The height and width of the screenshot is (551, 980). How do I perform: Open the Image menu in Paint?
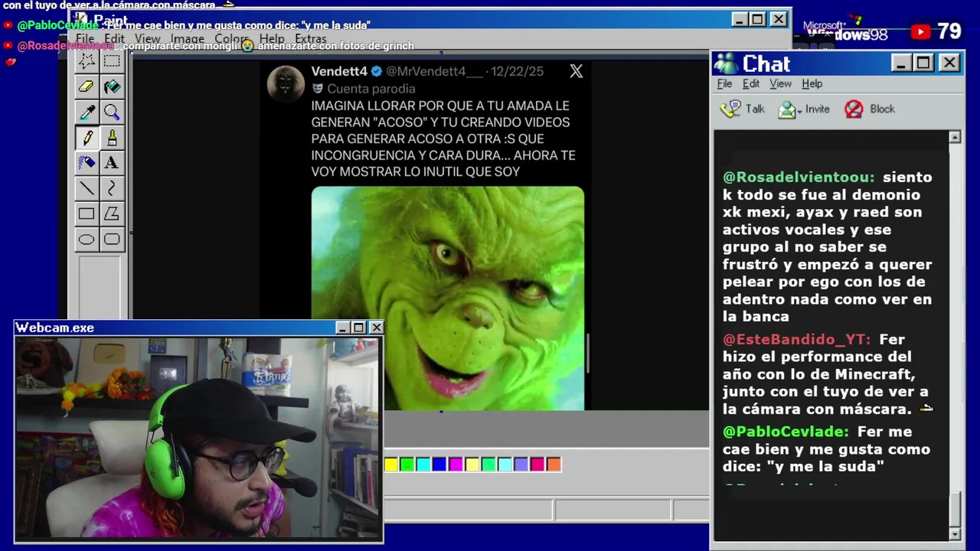coord(188,39)
